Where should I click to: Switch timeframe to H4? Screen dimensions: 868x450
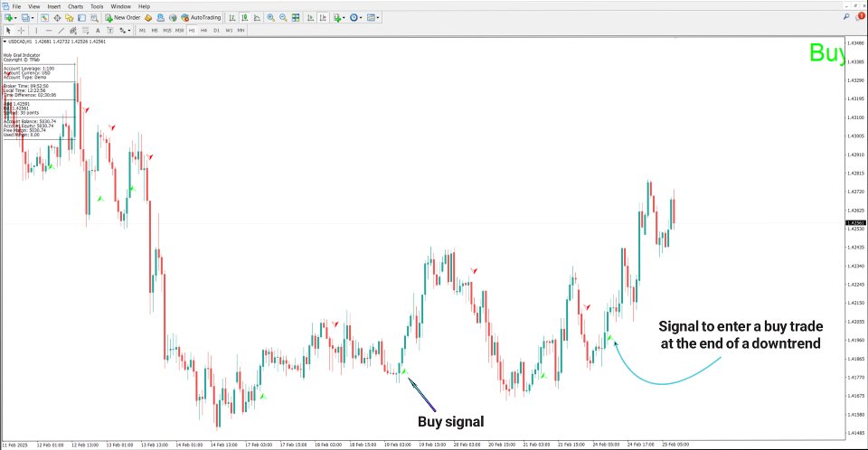coord(203,31)
